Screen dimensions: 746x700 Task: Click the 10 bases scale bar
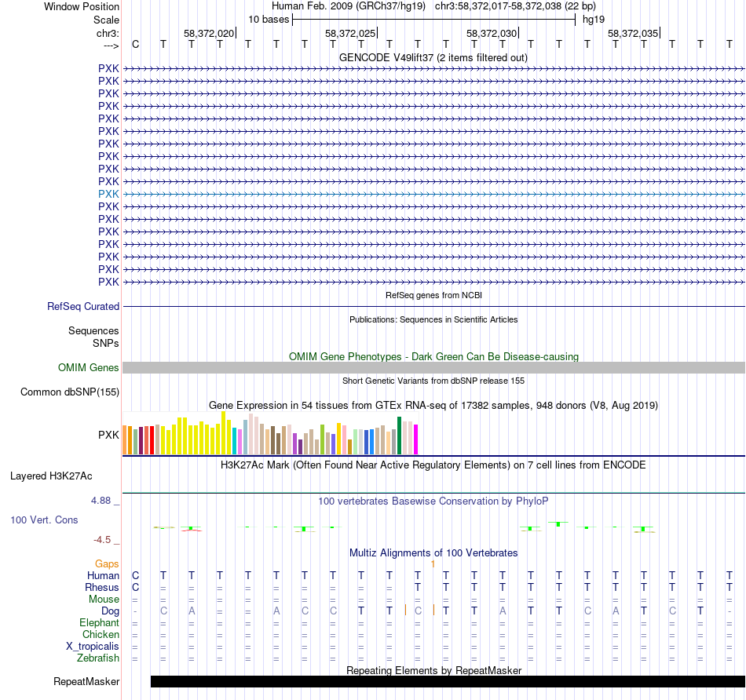pyautogui.click(x=434, y=20)
